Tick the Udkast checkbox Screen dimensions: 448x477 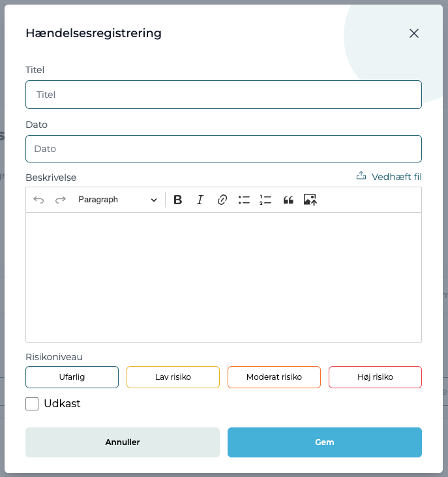click(x=32, y=404)
